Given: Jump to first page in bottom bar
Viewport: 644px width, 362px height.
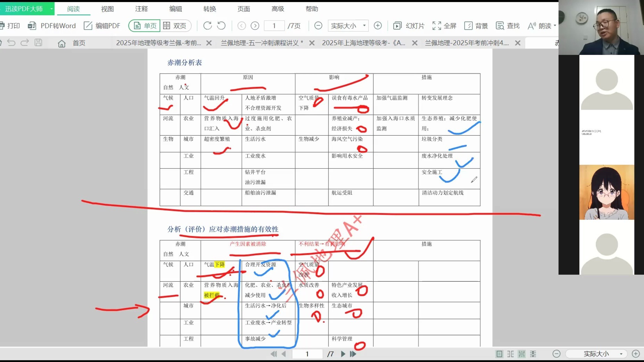Looking at the screenshot, I should pyautogui.click(x=274, y=354).
